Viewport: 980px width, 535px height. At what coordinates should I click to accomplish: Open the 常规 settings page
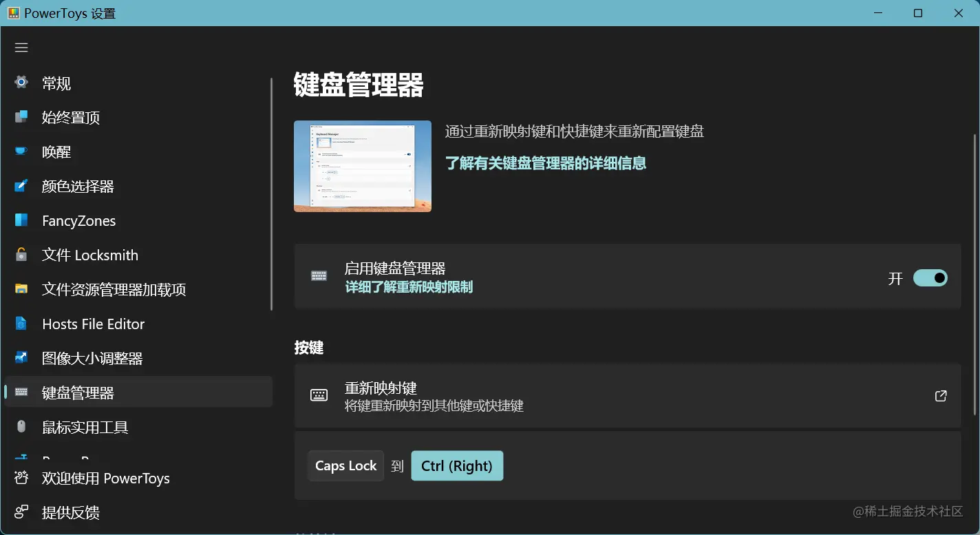pos(138,83)
